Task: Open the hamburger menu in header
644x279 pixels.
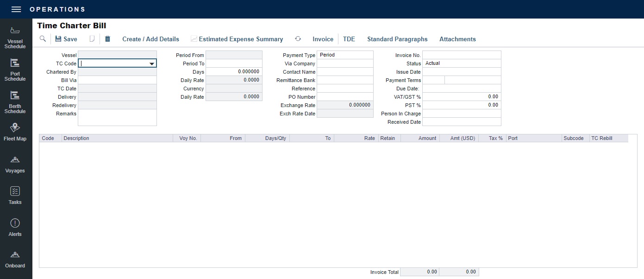Action: (x=16, y=9)
